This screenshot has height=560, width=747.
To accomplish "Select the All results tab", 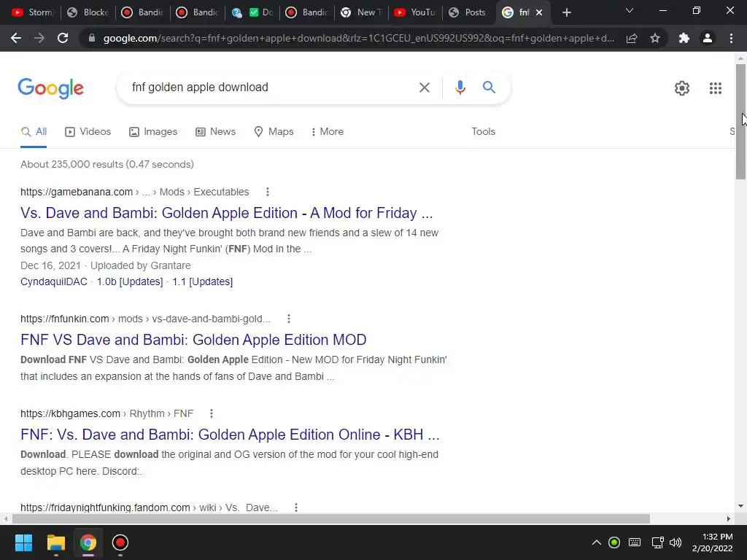I will 34,132.
